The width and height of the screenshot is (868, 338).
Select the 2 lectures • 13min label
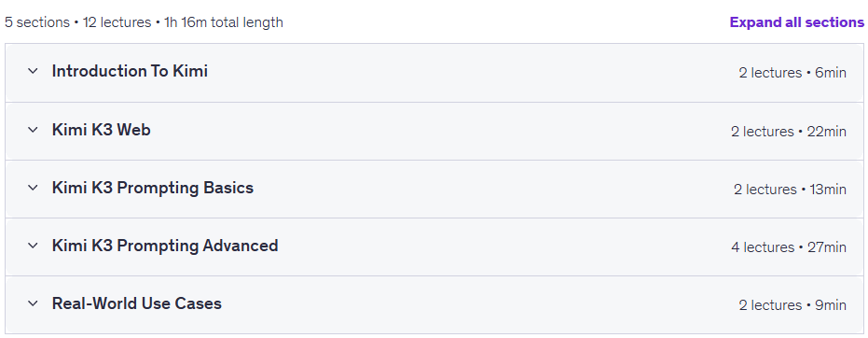(x=790, y=190)
